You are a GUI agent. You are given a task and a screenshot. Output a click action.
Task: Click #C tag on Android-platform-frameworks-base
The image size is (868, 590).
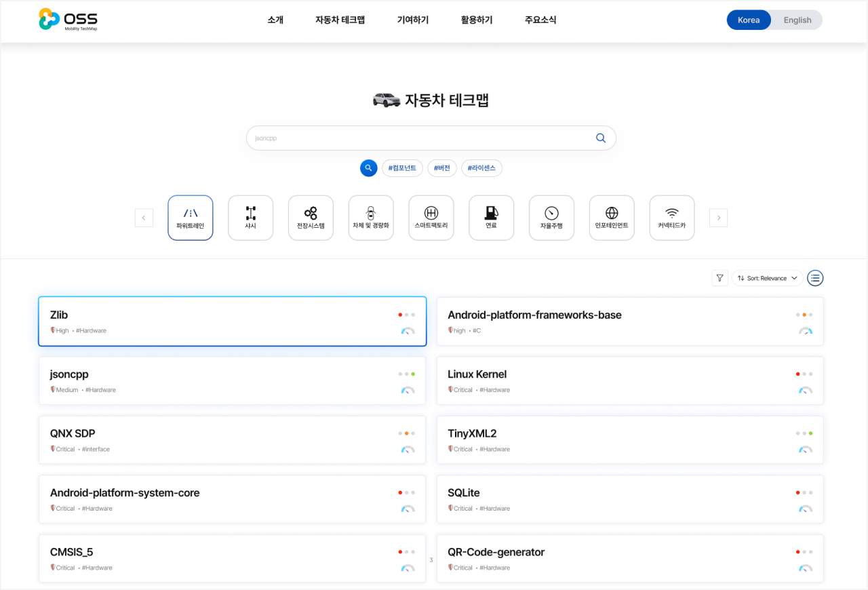[477, 331]
